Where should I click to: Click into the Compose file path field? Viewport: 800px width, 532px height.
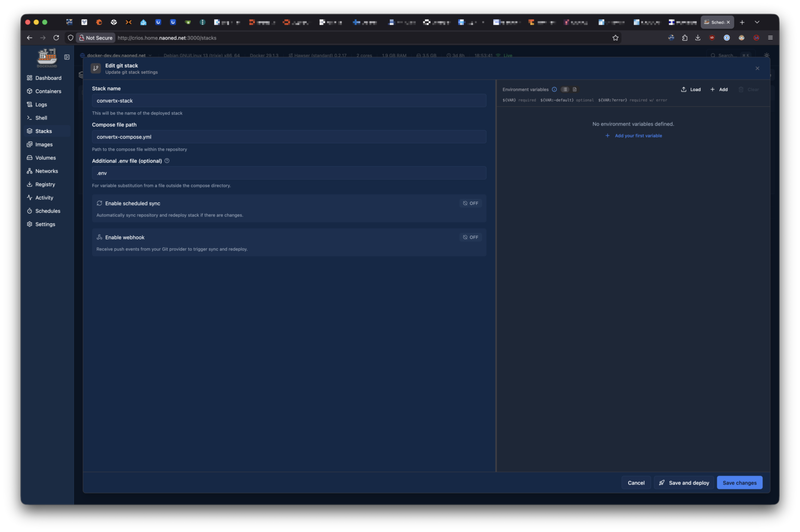coord(289,137)
